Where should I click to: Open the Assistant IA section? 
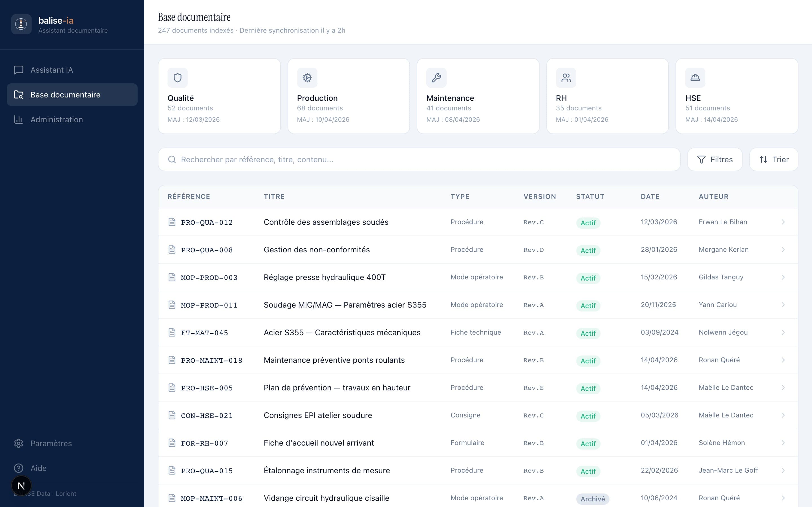click(51, 70)
